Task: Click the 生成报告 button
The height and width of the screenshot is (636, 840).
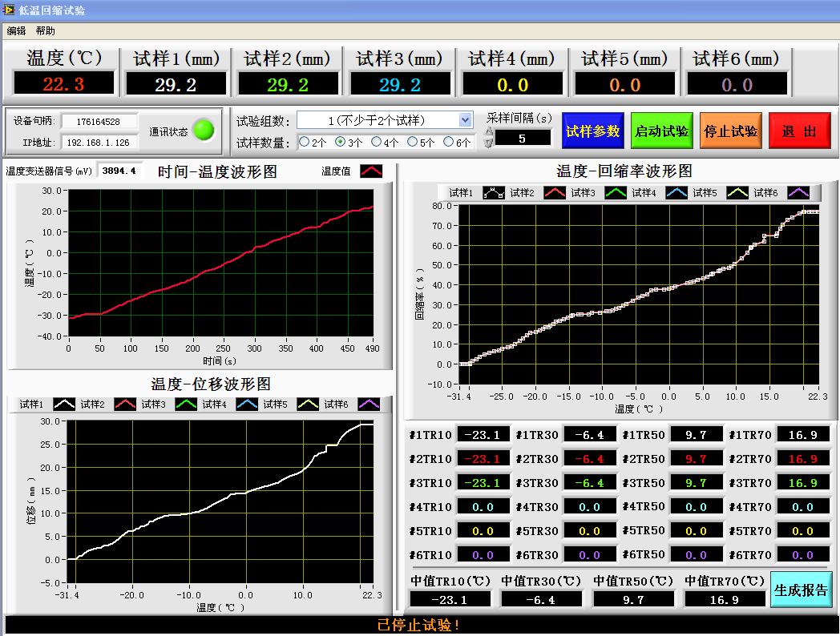Action: pyautogui.click(x=801, y=590)
